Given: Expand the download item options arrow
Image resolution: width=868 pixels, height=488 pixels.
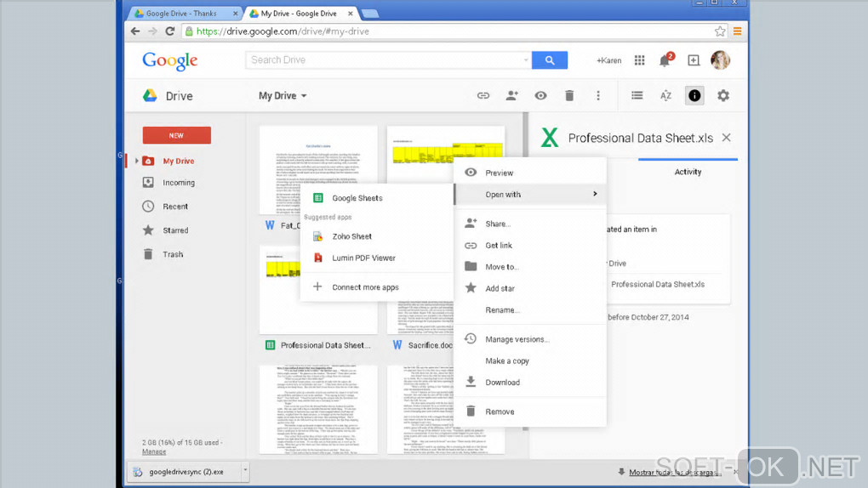Looking at the screenshot, I should [245, 471].
